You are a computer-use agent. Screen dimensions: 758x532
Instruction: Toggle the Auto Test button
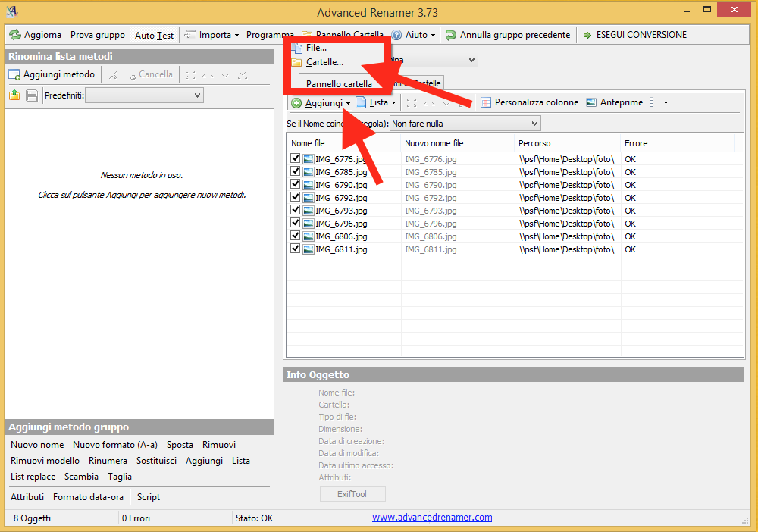coord(154,36)
